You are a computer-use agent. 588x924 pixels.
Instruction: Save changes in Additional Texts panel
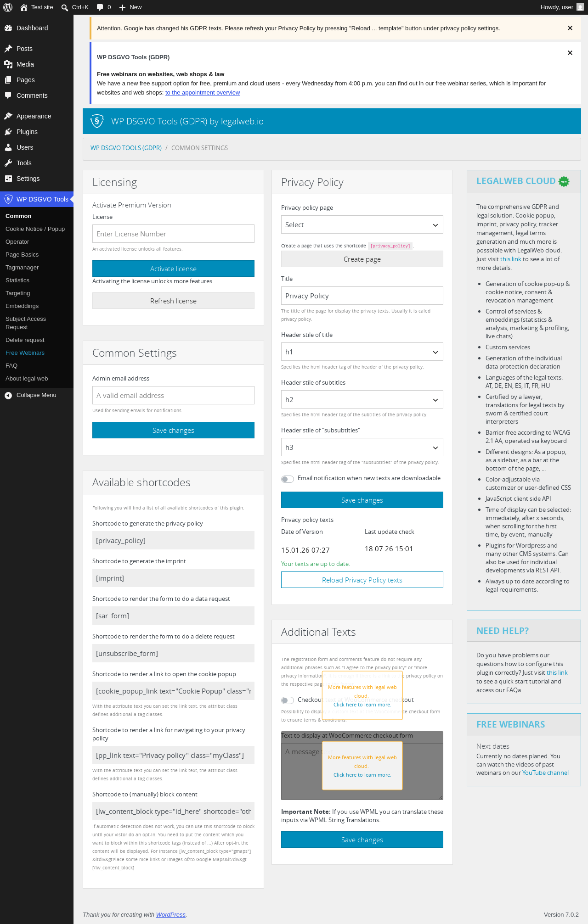362,840
